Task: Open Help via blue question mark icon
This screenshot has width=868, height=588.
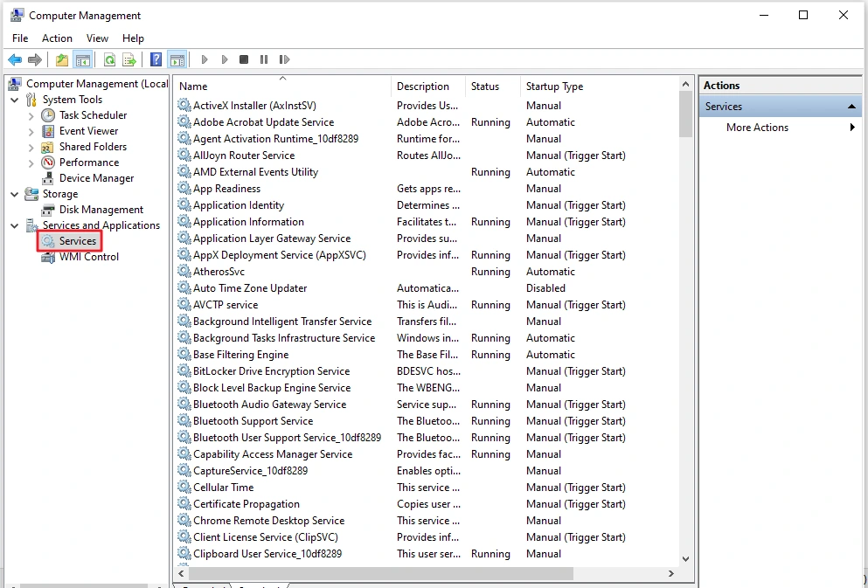Action: (x=156, y=59)
